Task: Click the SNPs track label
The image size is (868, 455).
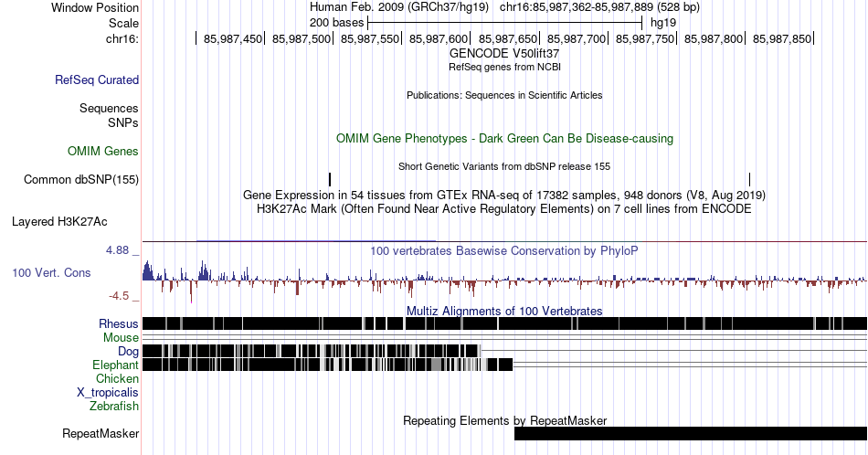Action: pos(123,122)
